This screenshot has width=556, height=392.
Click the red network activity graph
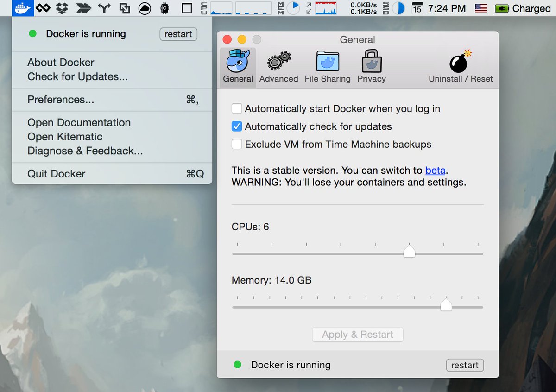point(326,8)
